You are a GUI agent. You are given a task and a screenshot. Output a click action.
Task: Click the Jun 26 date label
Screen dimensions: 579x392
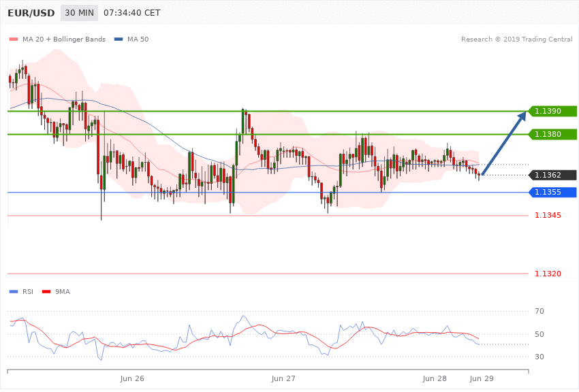pyautogui.click(x=132, y=378)
